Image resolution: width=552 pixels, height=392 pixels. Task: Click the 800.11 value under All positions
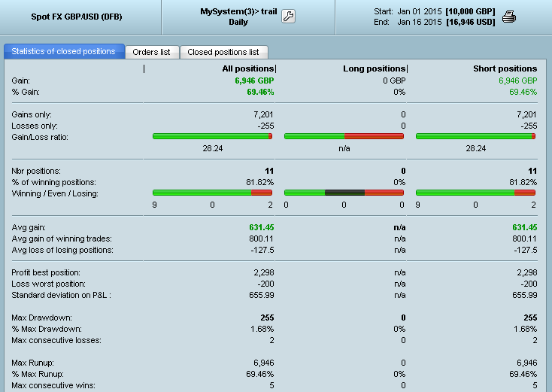pos(261,239)
